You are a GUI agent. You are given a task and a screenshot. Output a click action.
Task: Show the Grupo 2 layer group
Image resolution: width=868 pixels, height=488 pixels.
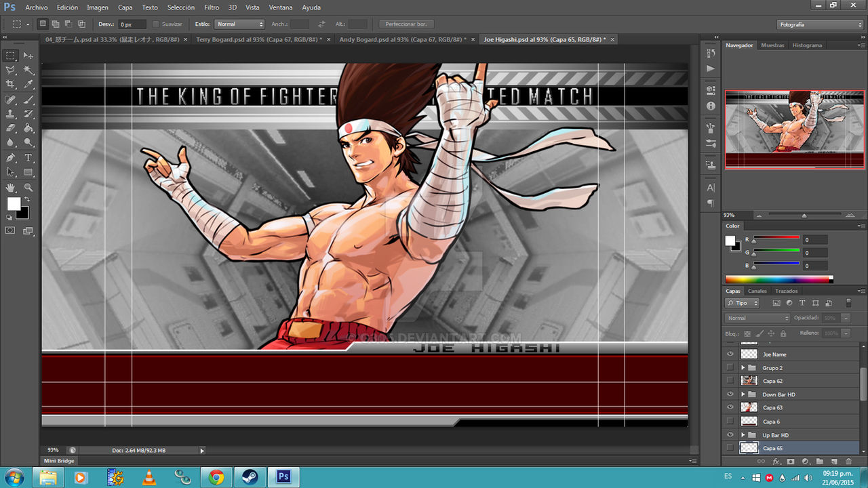730,367
